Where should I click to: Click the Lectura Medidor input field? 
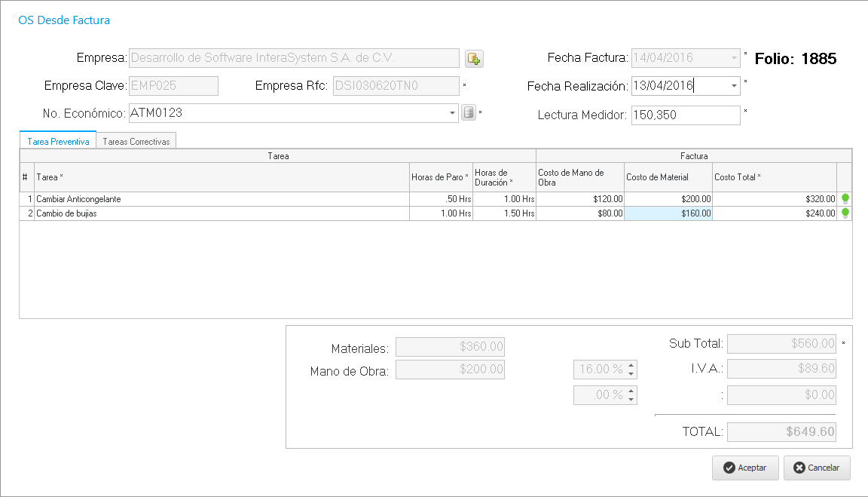(x=685, y=115)
